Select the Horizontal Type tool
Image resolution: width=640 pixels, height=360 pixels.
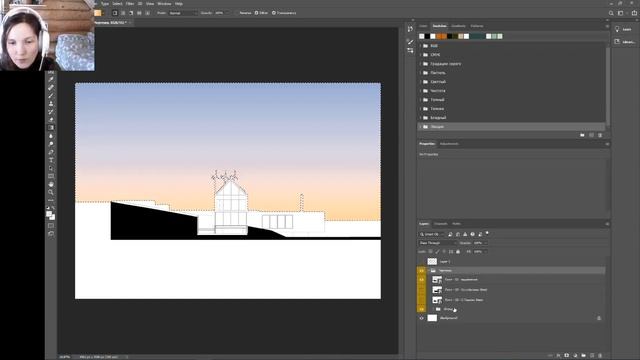pyautogui.click(x=51, y=160)
